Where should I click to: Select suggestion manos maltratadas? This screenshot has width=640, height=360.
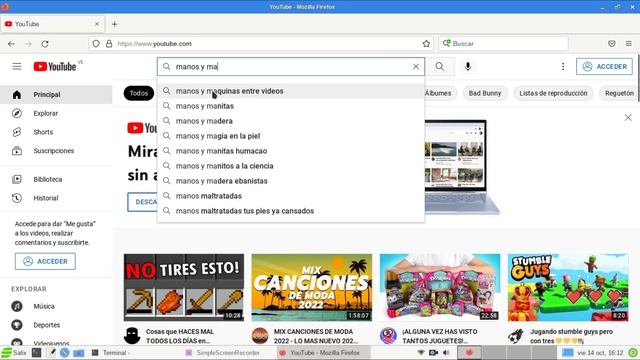[x=291, y=196]
